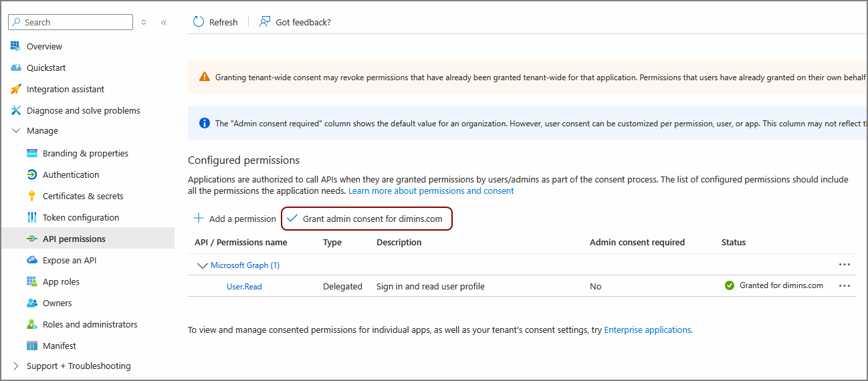Click the API / Permissions name column header
The height and width of the screenshot is (381, 868).
(241, 242)
